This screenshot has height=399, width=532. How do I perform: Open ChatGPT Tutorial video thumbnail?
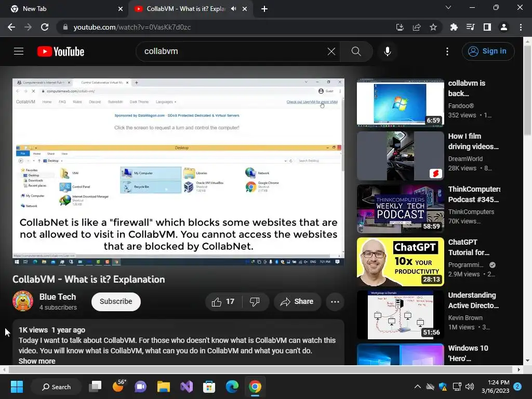click(401, 262)
